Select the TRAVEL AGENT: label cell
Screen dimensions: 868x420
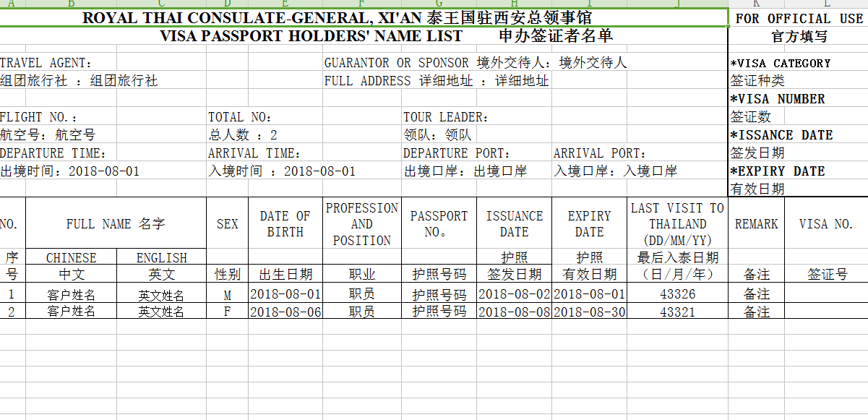coord(46,64)
